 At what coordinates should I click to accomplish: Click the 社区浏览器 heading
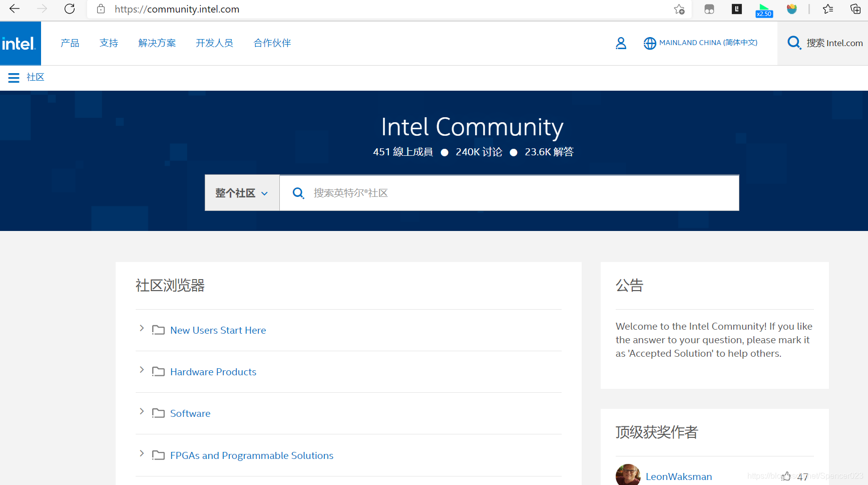170,286
